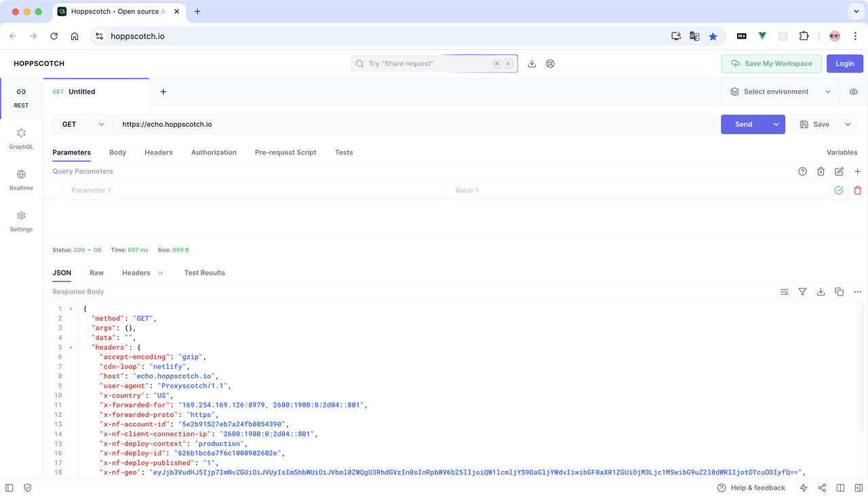Toggle the Parameter 1 enabled checkmark
Screen dimensions: 868x497
pyautogui.click(x=839, y=191)
